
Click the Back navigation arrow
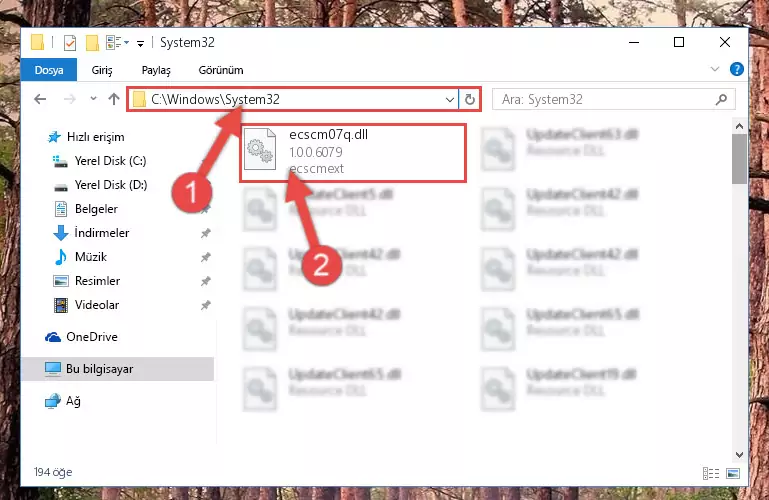(40, 100)
